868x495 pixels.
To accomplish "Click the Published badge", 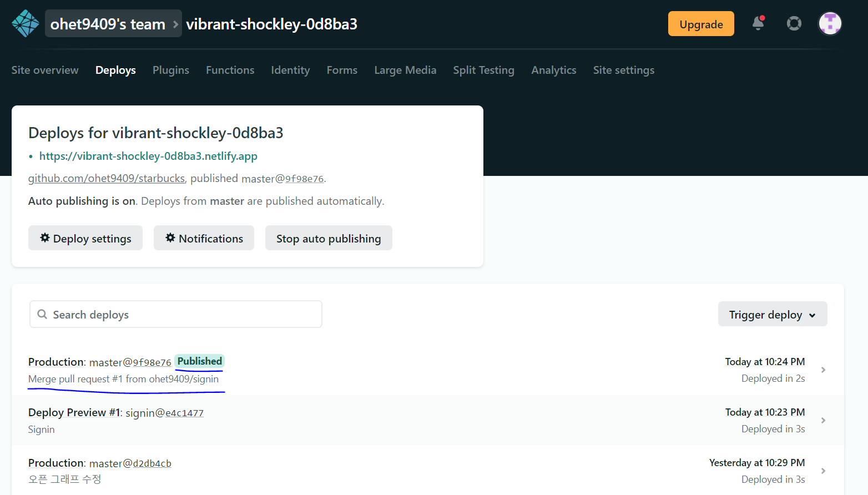I will coord(200,361).
